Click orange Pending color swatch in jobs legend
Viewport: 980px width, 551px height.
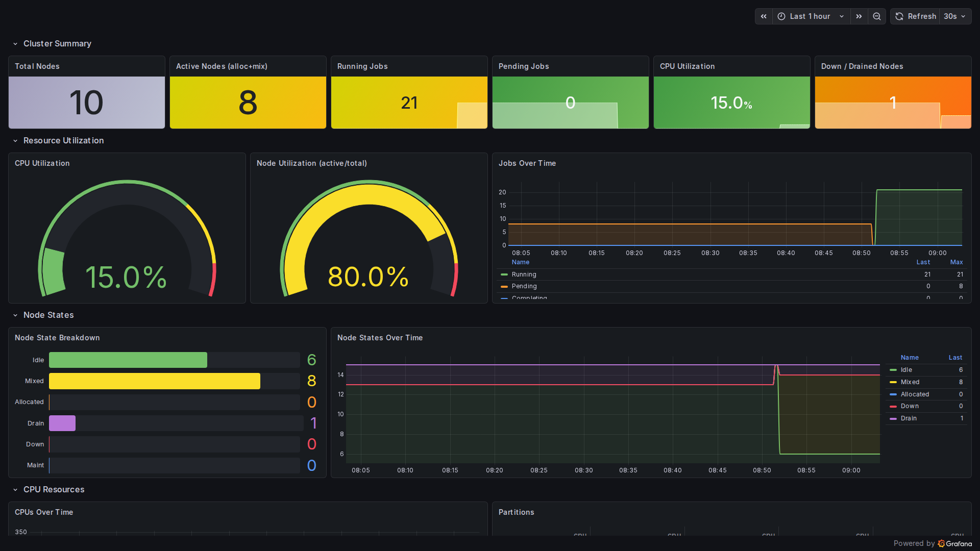coord(504,286)
